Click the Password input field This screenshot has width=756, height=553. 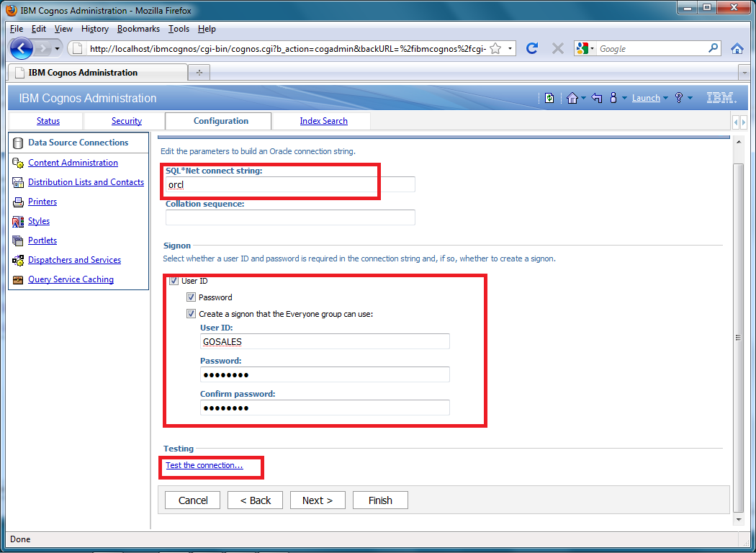tap(325, 374)
